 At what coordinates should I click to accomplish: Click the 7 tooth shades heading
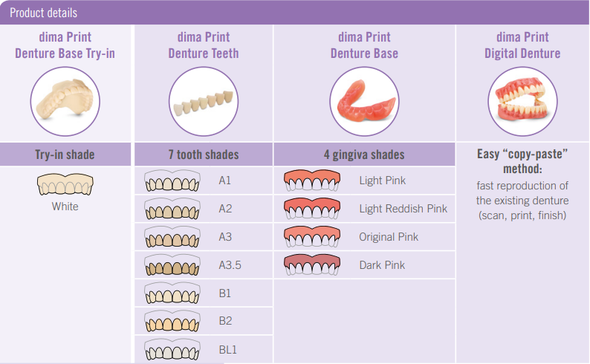204,155
